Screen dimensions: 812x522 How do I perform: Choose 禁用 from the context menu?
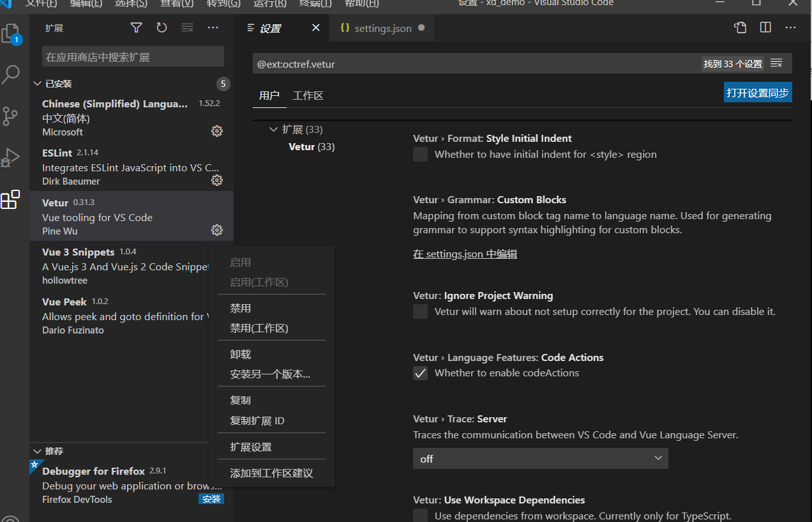coord(271,309)
